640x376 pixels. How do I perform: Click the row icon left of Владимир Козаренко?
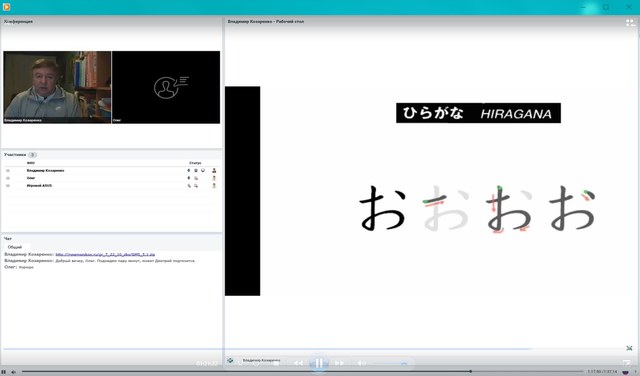(x=8, y=170)
